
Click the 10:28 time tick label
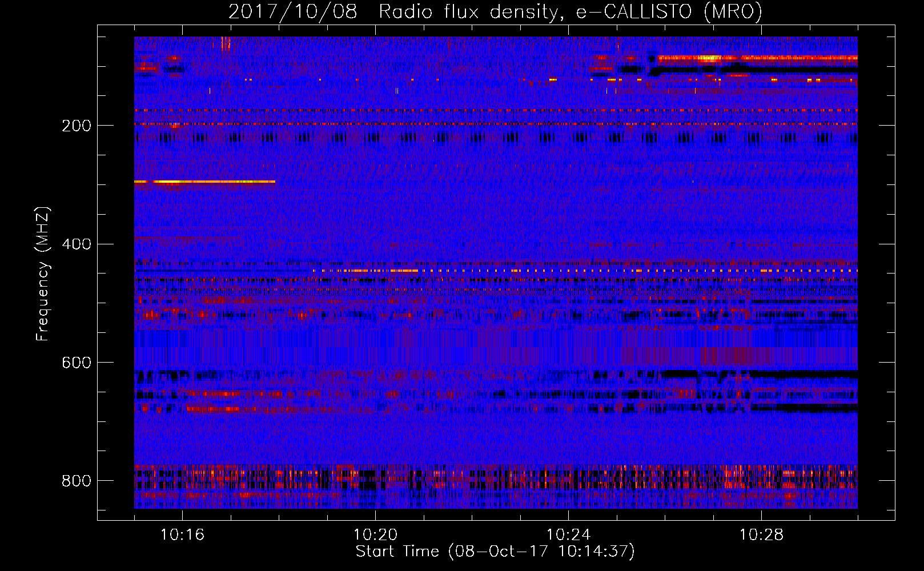(x=762, y=534)
